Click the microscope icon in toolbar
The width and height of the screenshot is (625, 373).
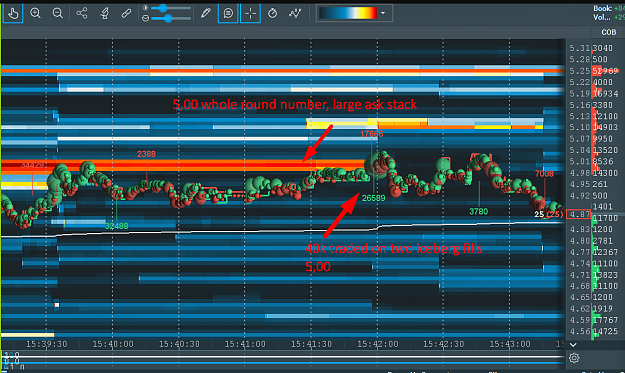pyautogui.click(x=104, y=14)
